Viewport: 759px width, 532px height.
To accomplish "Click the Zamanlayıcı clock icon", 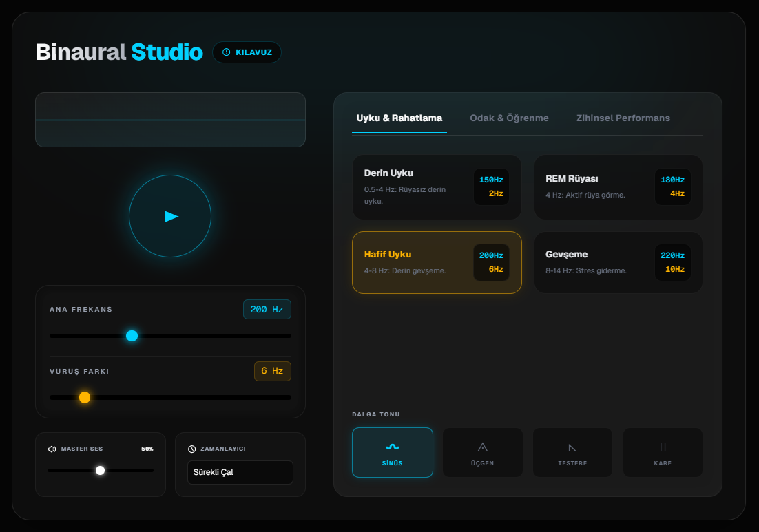I will click(x=192, y=449).
